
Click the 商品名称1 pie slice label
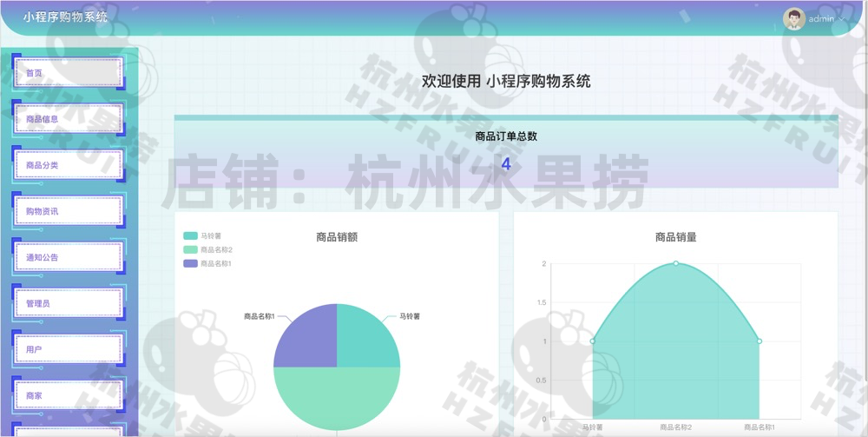pyautogui.click(x=260, y=316)
